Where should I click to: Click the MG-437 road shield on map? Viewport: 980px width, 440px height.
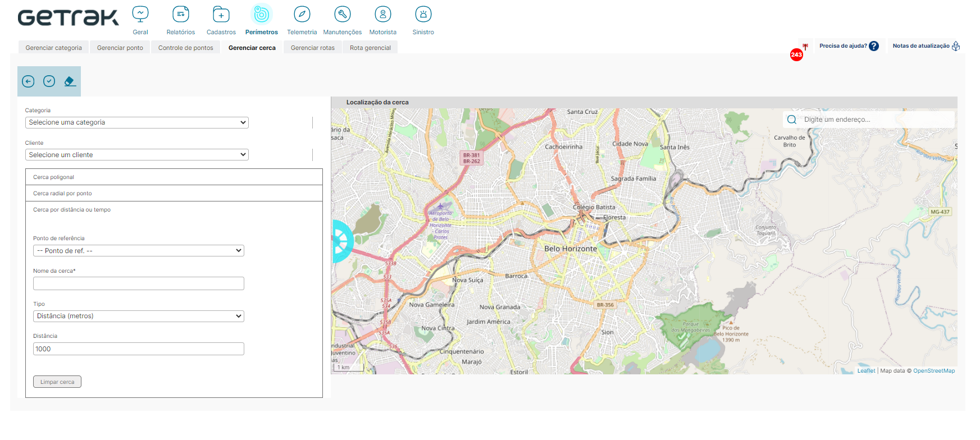coord(940,212)
